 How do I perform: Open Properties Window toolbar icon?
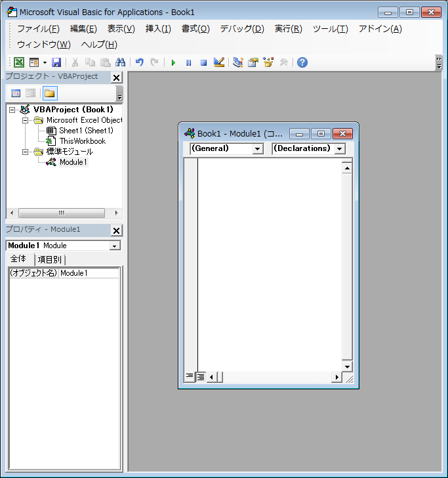tap(253, 62)
